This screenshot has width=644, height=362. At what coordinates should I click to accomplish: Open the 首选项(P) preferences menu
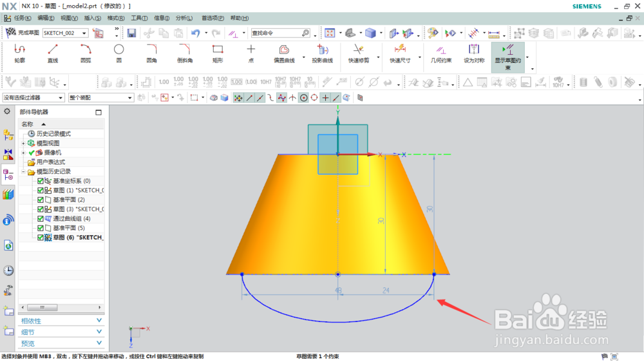point(213,18)
